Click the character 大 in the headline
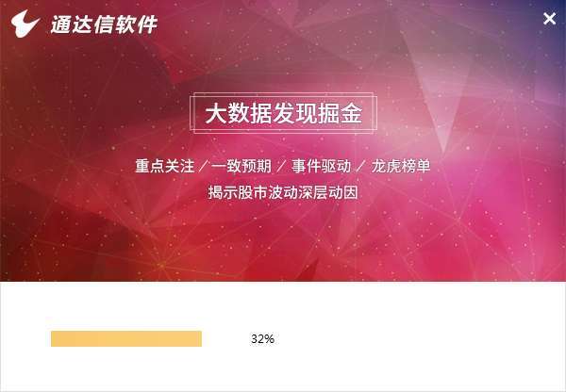 [216, 114]
